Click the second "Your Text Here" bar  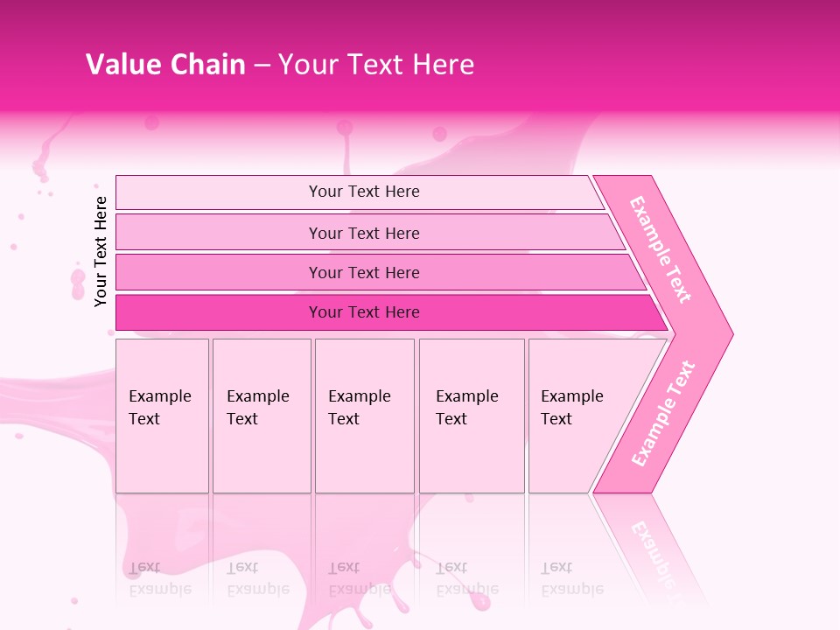tap(364, 233)
